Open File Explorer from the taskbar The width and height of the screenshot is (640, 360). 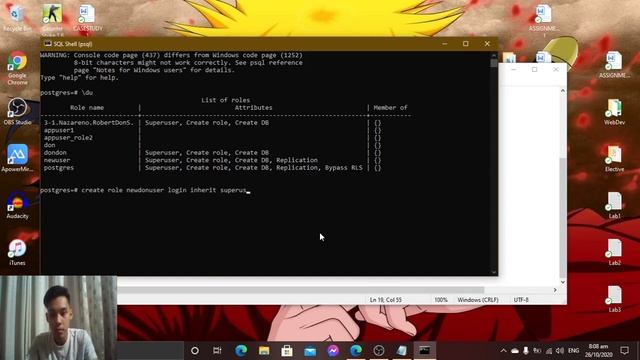(x=264, y=351)
